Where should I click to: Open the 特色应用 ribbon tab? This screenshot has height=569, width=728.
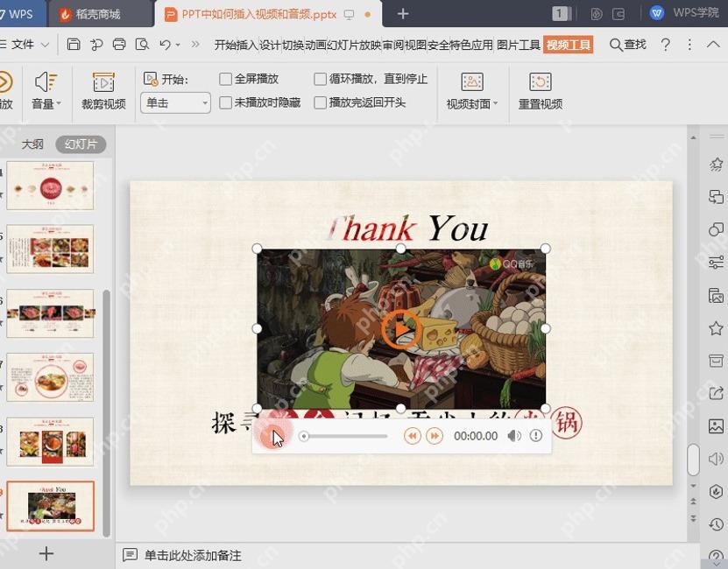[471, 45]
